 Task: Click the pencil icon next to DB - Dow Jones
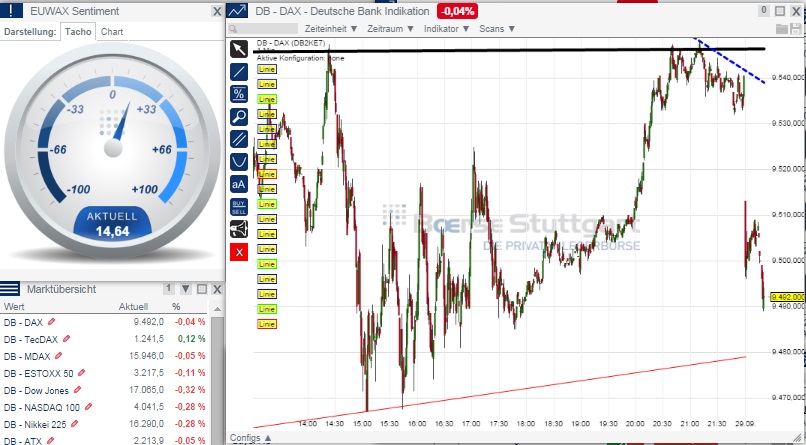tap(77, 390)
